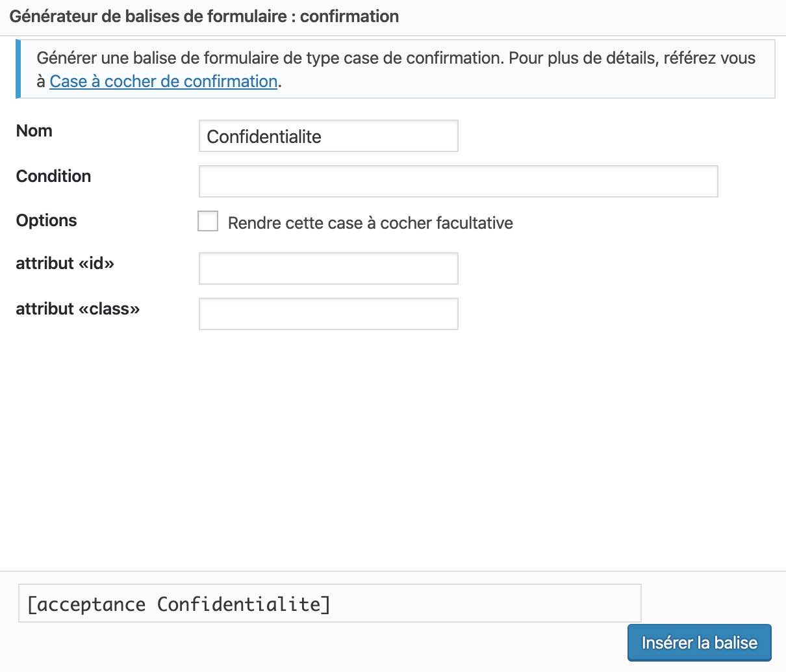Click the 'attribut «id»' input field
This screenshot has height=672, width=786.
[x=328, y=268]
